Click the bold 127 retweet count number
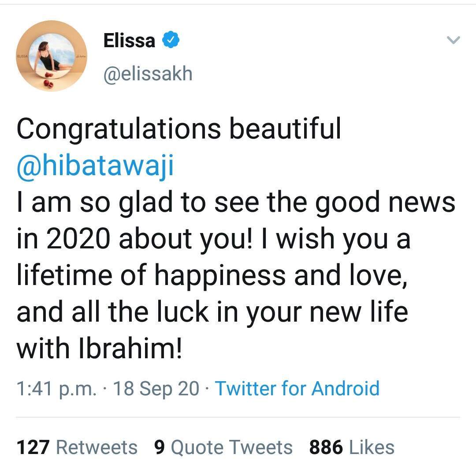The width and height of the screenshot is (476, 469). pos(33,447)
